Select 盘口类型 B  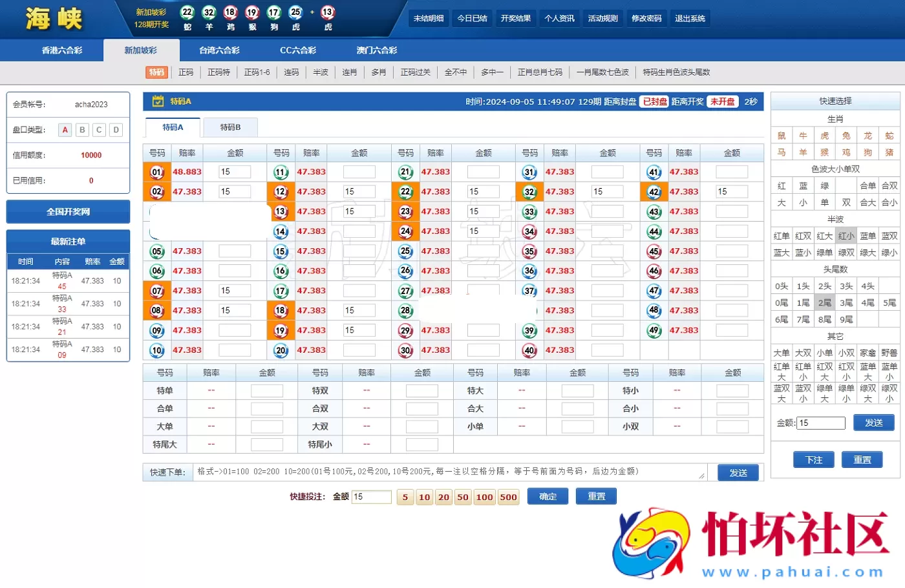pyautogui.click(x=81, y=129)
